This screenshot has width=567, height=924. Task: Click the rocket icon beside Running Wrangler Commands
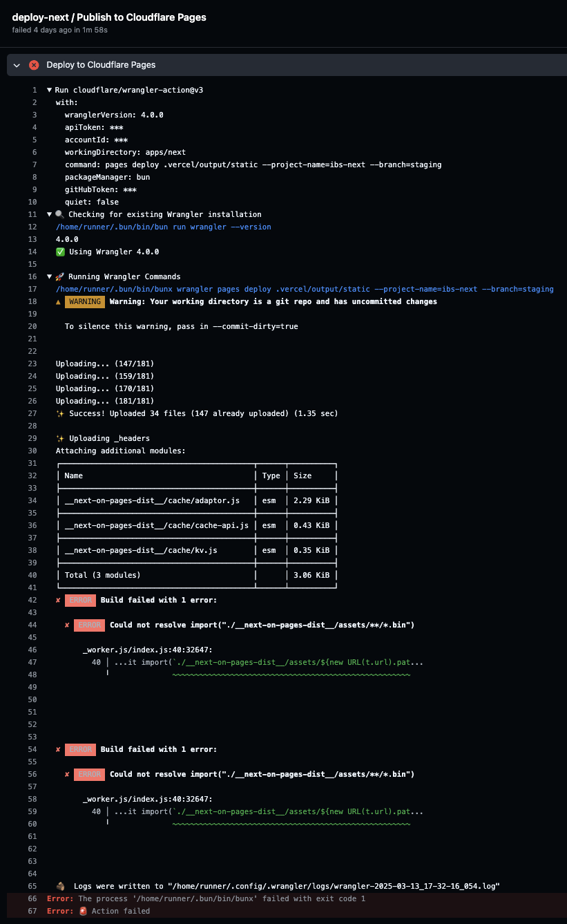pyautogui.click(x=59, y=276)
